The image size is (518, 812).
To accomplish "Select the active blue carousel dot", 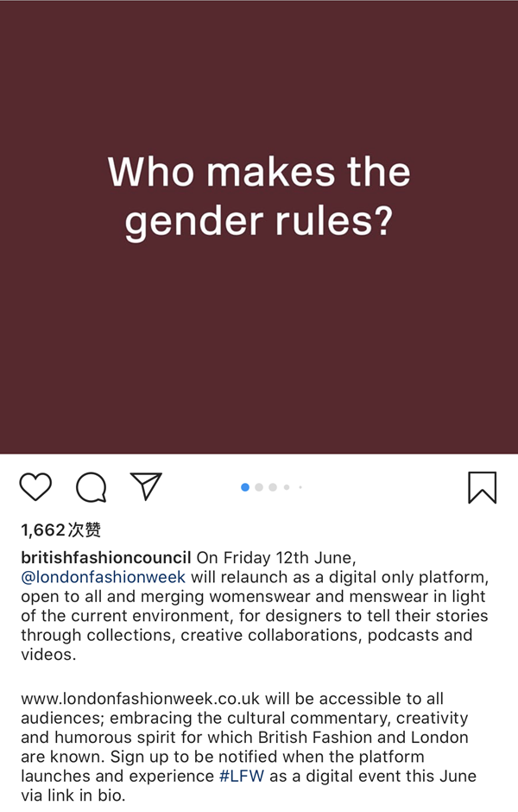I will coord(245,487).
